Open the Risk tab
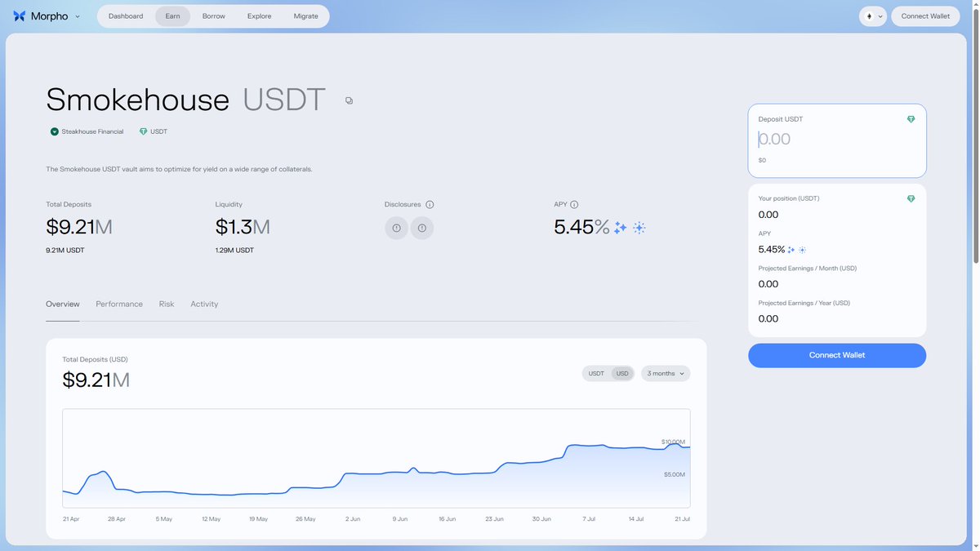 [x=167, y=304]
